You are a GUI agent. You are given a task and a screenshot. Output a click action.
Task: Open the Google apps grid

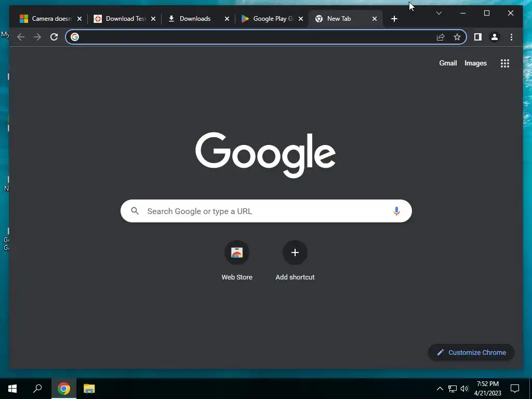[x=505, y=63]
